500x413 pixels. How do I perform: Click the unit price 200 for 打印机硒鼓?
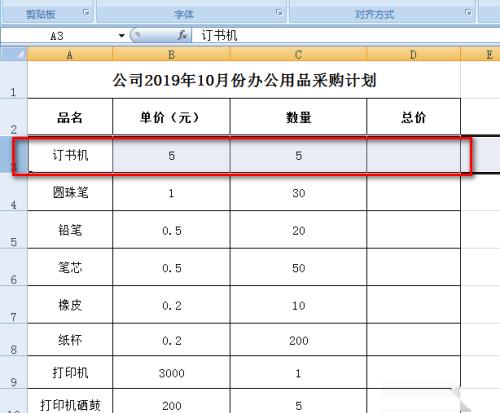pos(171,401)
